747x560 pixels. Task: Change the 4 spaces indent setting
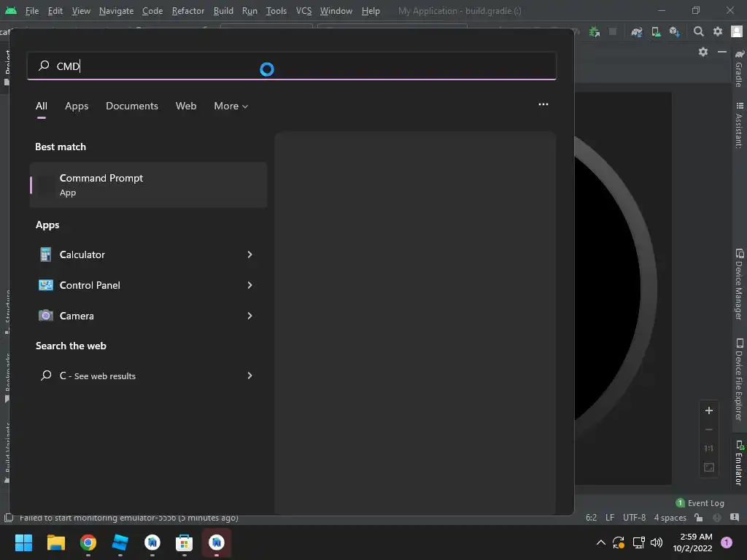click(670, 518)
